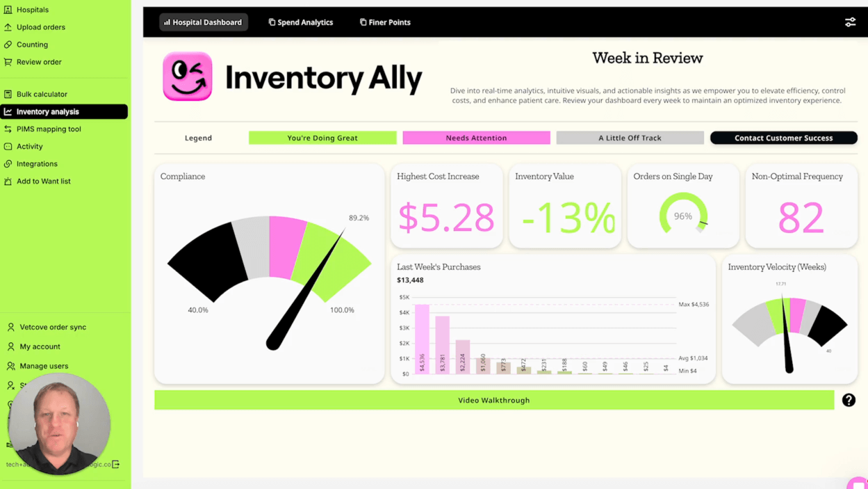
Task: Click the Video Walkthrough button
Action: [494, 400]
